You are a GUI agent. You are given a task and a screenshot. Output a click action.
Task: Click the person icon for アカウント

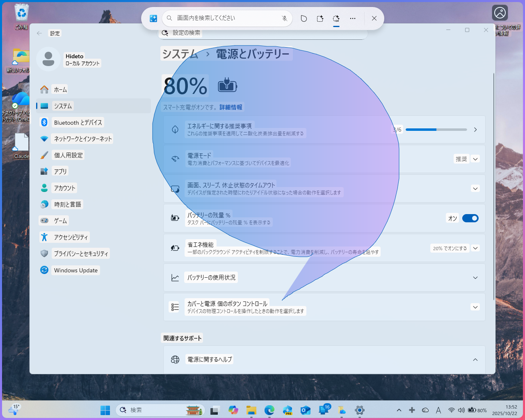[x=44, y=188]
